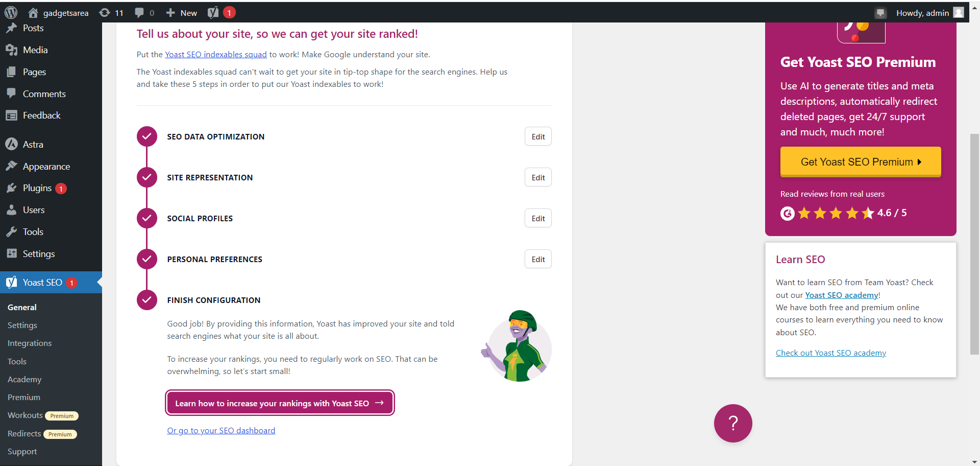Follow the Or go to your SEO dashboard link
The width and height of the screenshot is (980, 466).
[221, 431]
